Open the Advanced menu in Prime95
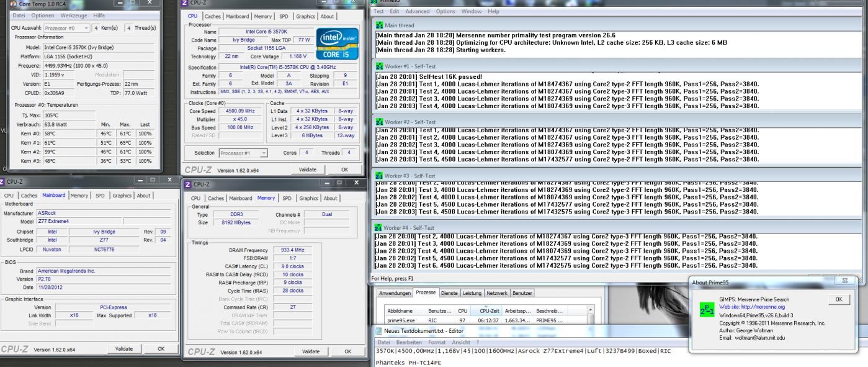The height and width of the screenshot is (367, 868). click(418, 11)
